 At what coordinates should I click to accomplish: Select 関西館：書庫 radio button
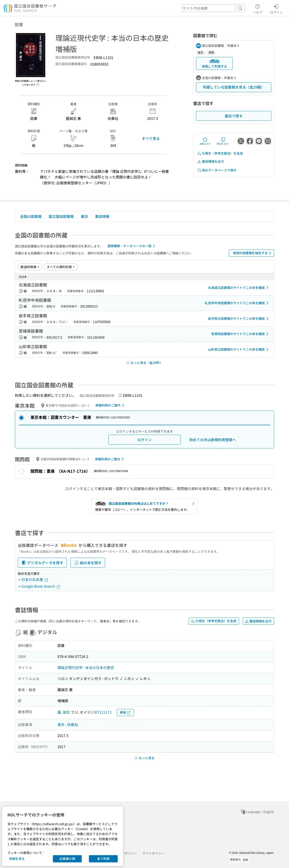tap(22, 471)
